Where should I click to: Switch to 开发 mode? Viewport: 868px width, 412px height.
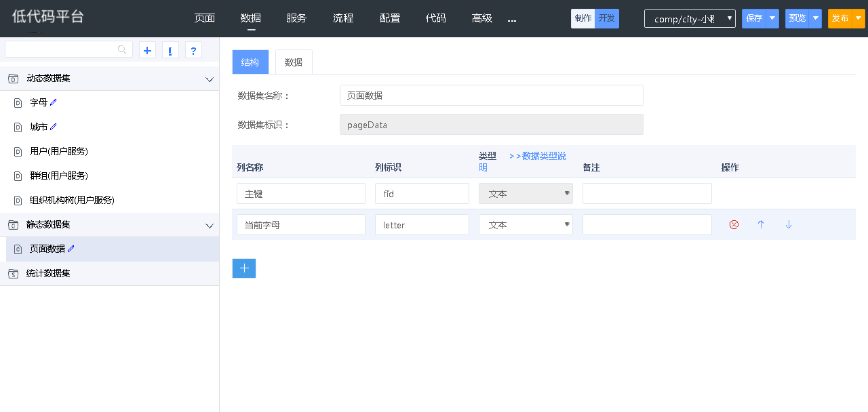coord(607,18)
